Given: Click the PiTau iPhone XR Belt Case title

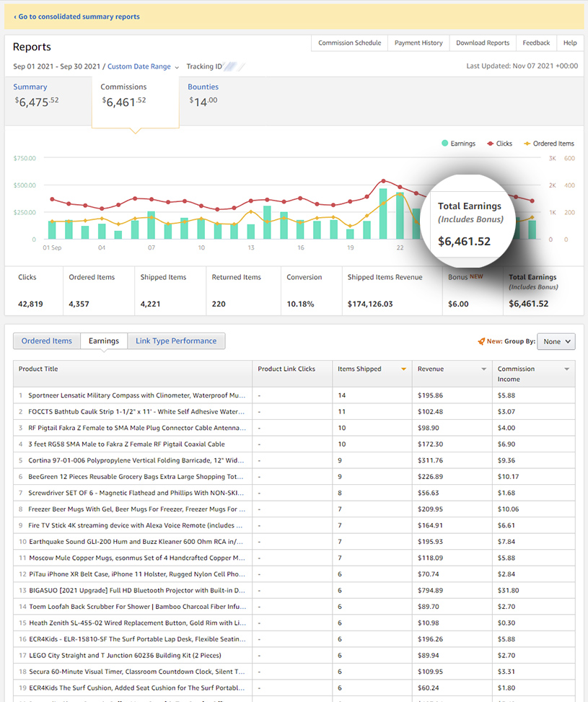Looking at the screenshot, I should pyautogui.click(x=137, y=574).
